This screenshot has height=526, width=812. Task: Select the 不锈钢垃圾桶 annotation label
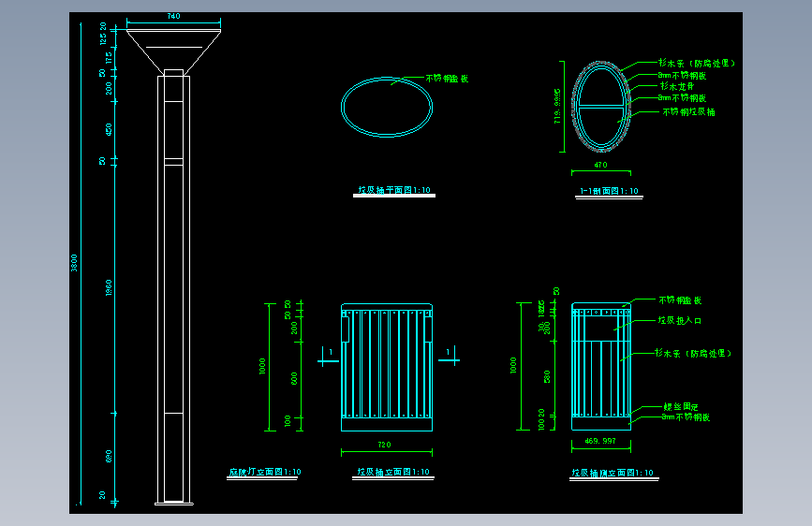click(x=688, y=111)
